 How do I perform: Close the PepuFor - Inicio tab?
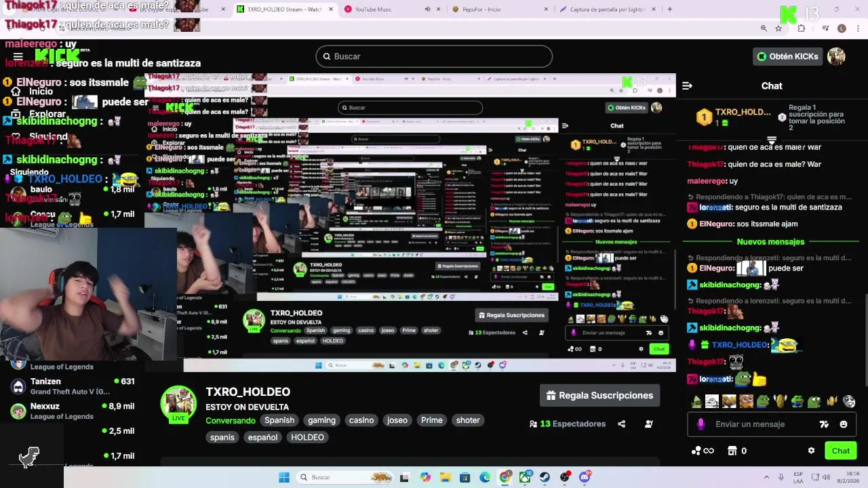point(546,9)
